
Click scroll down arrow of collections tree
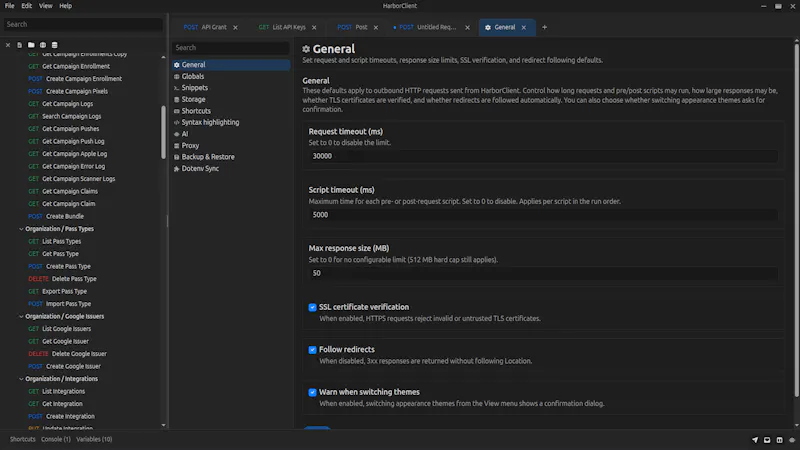click(163, 425)
